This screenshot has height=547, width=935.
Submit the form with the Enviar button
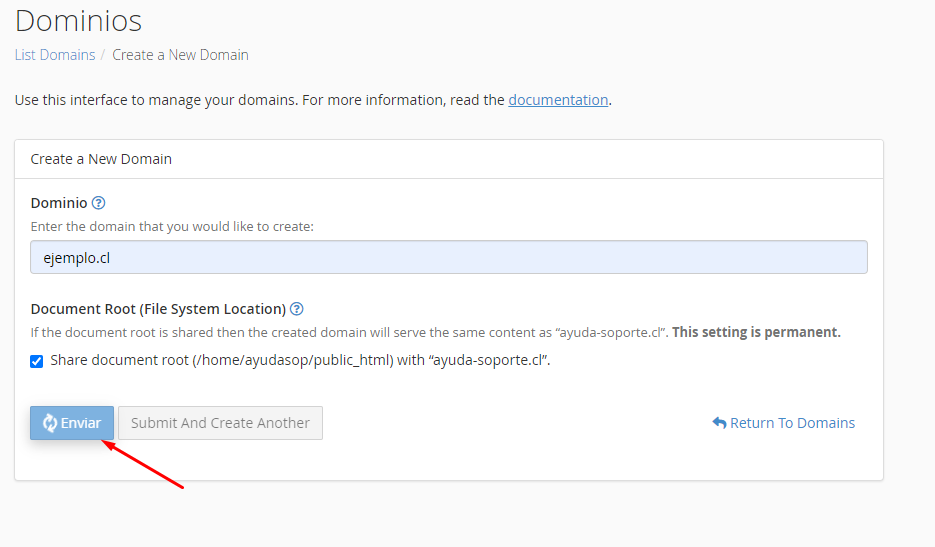point(72,423)
